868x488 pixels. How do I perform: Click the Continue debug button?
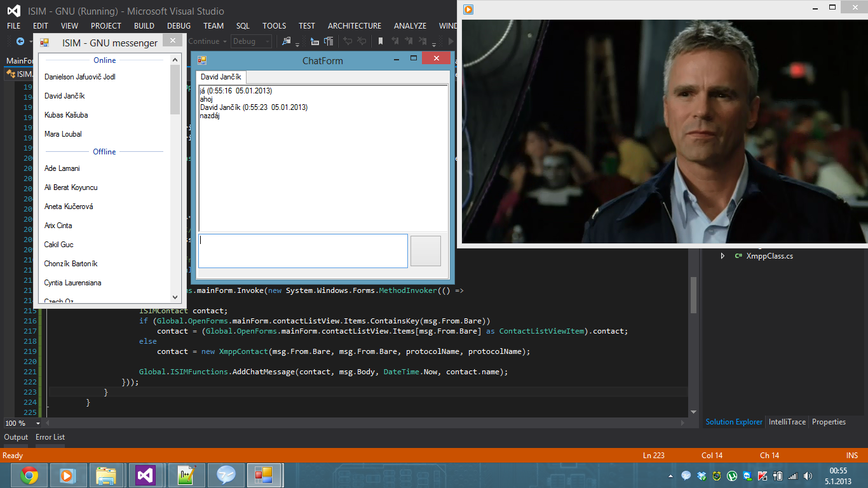[x=205, y=41]
